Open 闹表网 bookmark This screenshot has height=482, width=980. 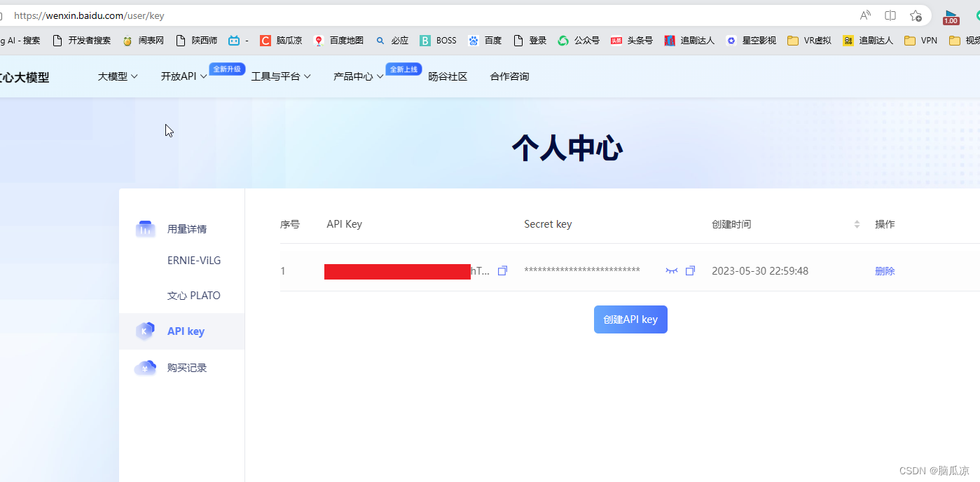pos(143,41)
